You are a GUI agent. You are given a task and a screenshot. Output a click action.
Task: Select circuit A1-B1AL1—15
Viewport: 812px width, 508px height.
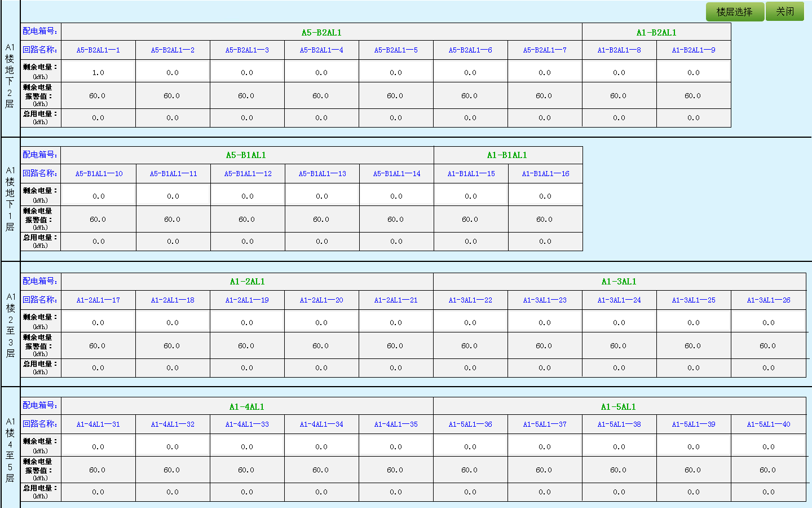click(471, 174)
